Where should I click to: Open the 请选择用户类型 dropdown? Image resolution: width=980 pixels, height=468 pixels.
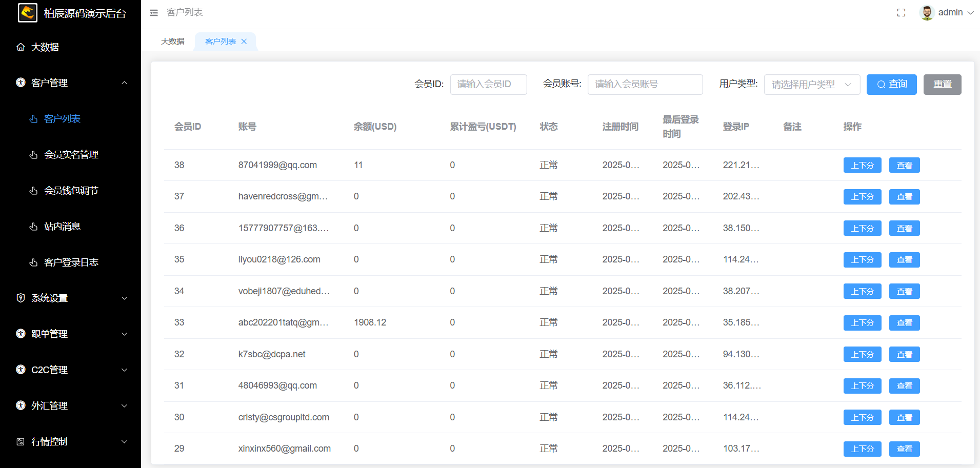tap(812, 85)
